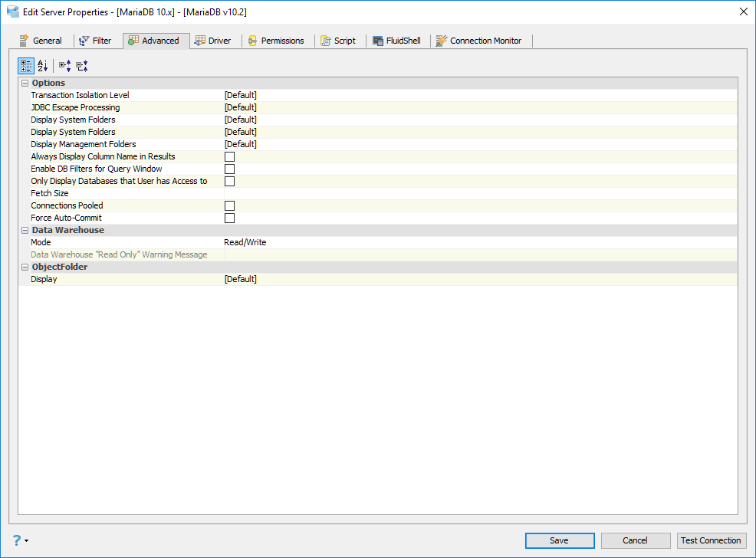Image resolution: width=756 pixels, height=558 pixels.
Task: Click the Test Connection button
Action: tap(712, 540)
